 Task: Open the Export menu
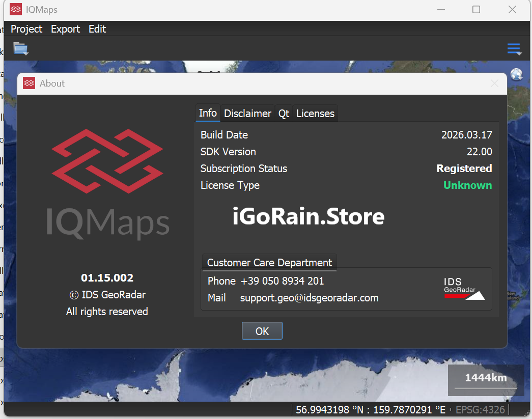(x=66, y=29)
